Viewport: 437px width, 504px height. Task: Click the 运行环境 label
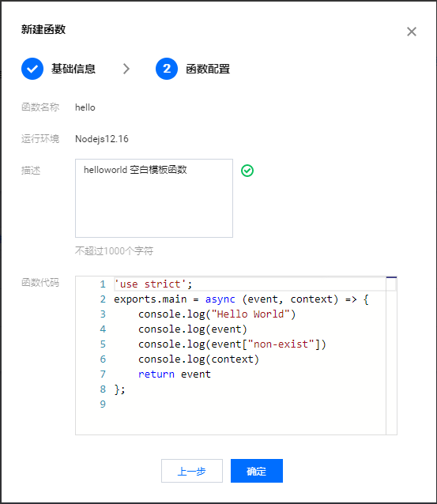tap(40, 139)
